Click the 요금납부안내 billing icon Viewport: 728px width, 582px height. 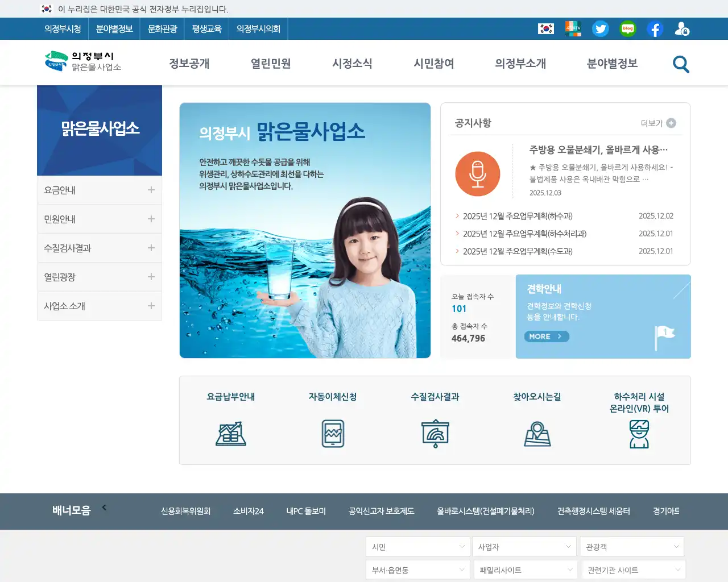click(231, 433)
